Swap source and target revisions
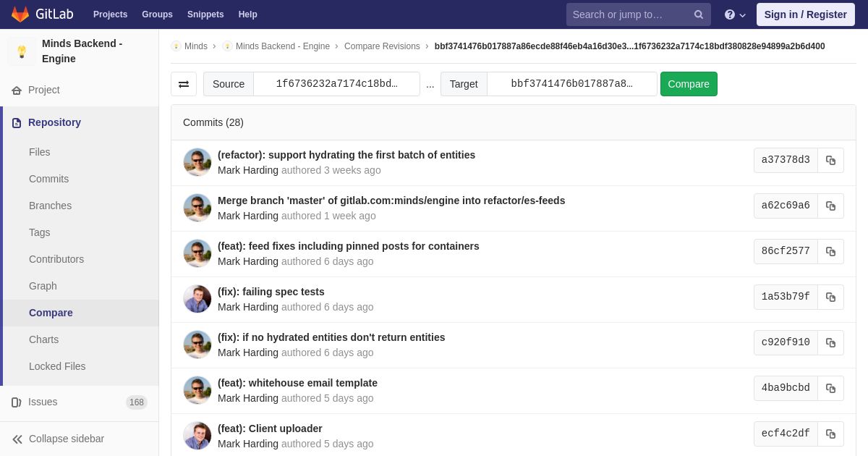 coord(184,84)
